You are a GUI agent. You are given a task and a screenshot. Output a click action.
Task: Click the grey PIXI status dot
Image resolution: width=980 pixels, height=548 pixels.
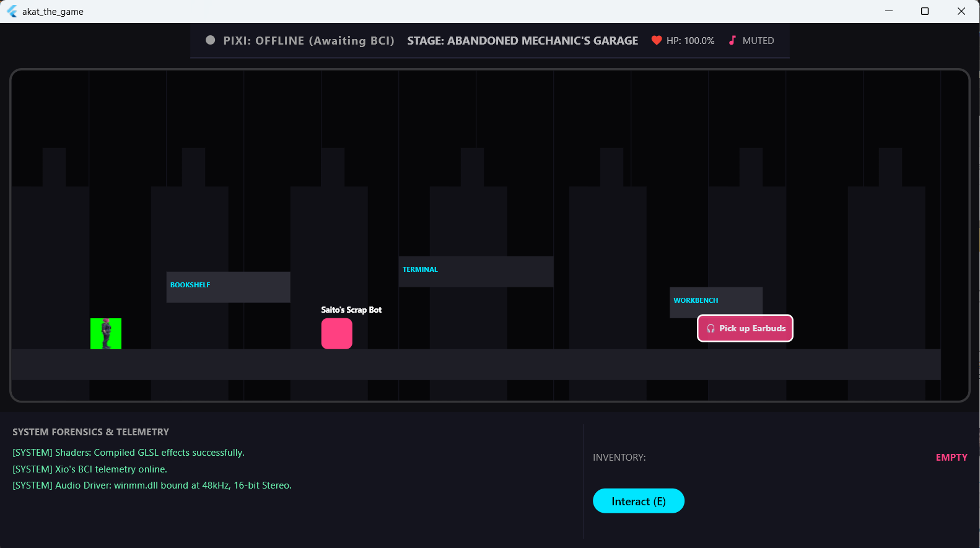tap(211, 40)
